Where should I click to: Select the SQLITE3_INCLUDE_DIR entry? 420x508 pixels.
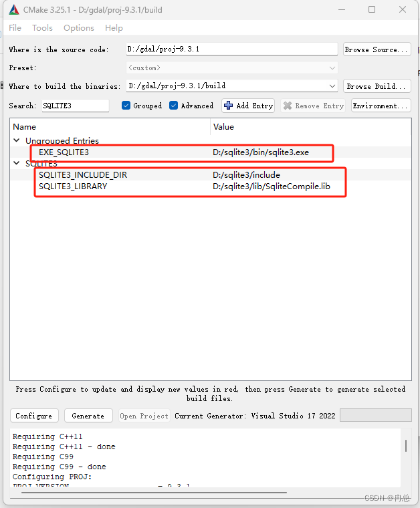(x=83, y=175)
